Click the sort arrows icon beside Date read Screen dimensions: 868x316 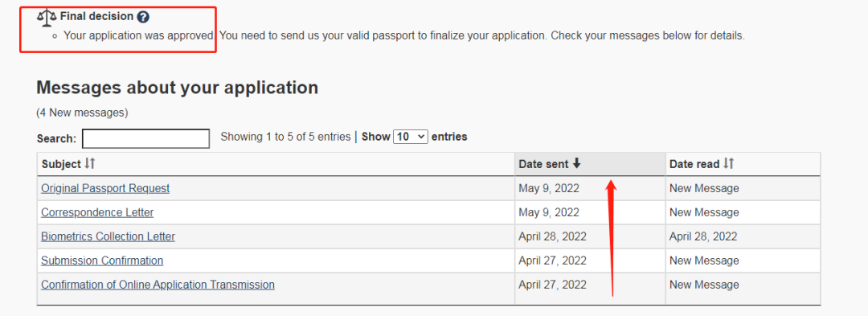pyautogui.click(x=728, y=164)
